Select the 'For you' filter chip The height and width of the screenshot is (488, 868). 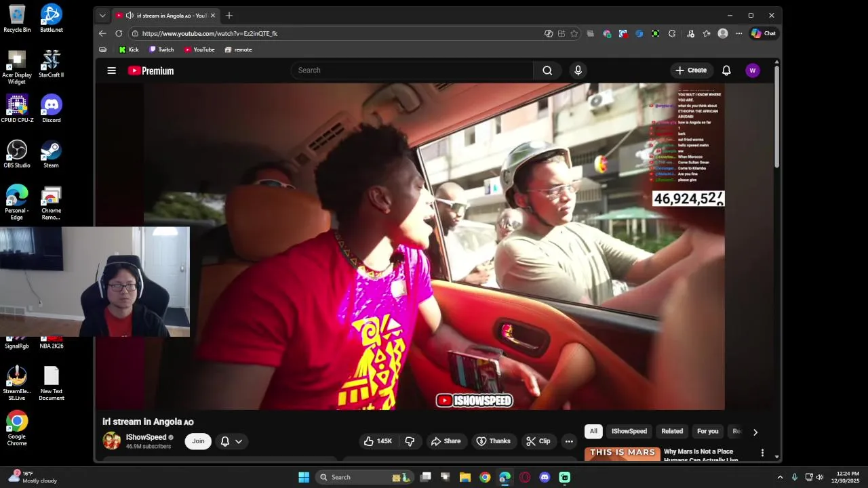[707, 431]
